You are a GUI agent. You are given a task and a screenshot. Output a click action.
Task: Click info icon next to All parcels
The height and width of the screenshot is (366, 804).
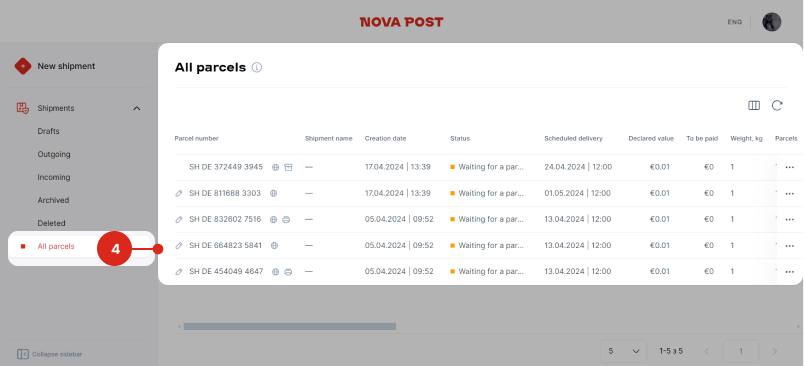click(x=257, y=68)
